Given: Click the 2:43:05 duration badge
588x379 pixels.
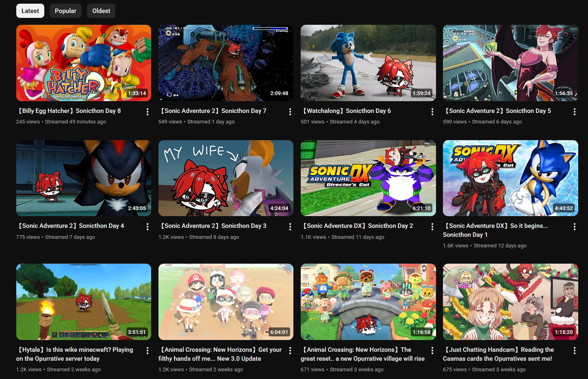Looking at the screenshot, I should (137, 208).
